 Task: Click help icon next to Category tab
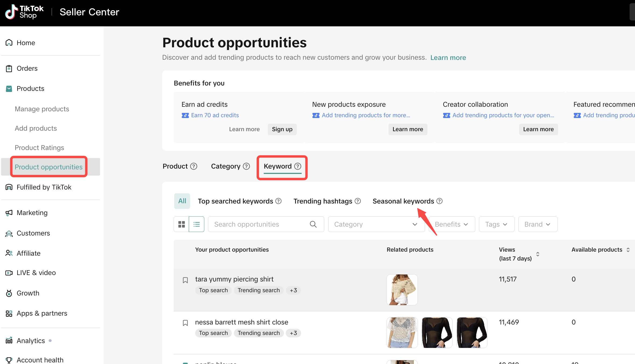click(246, 166)
